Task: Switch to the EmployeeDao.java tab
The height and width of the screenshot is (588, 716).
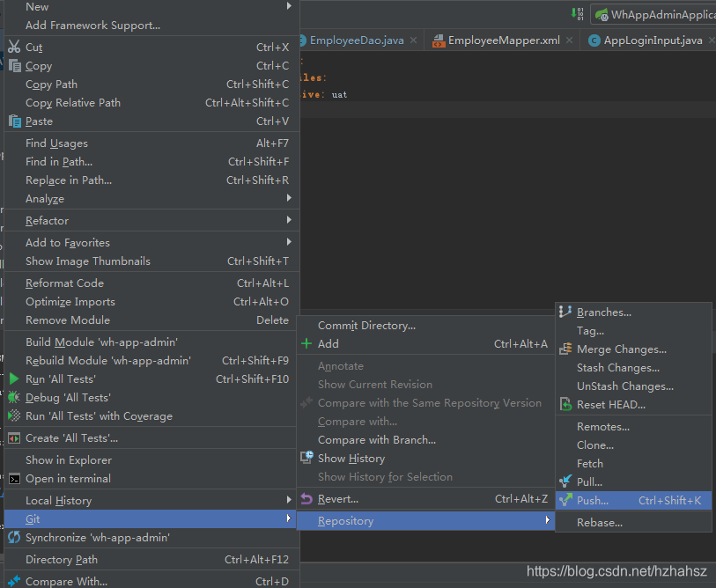Action: [x=357, y=40]
